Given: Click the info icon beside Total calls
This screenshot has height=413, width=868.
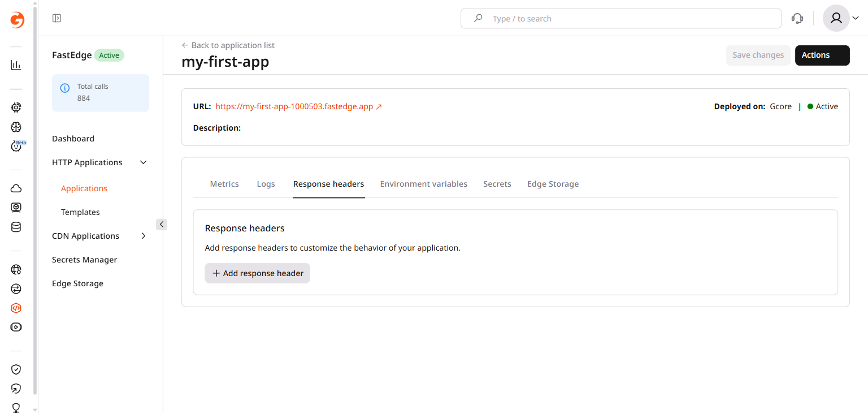Looking at the screenshot, I should click(x=65, y=88).
